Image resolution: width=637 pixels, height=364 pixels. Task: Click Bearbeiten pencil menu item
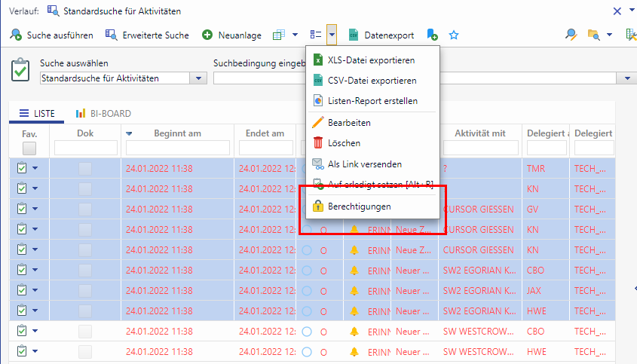[x=349, y=122]
